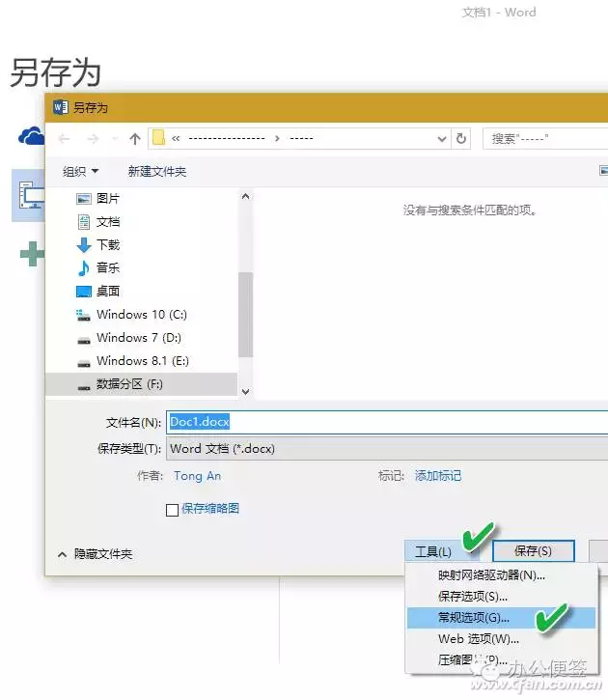The image size is (608, 700).
Task: Open drive Windows 10 (C:)
Action: (131, 315)
